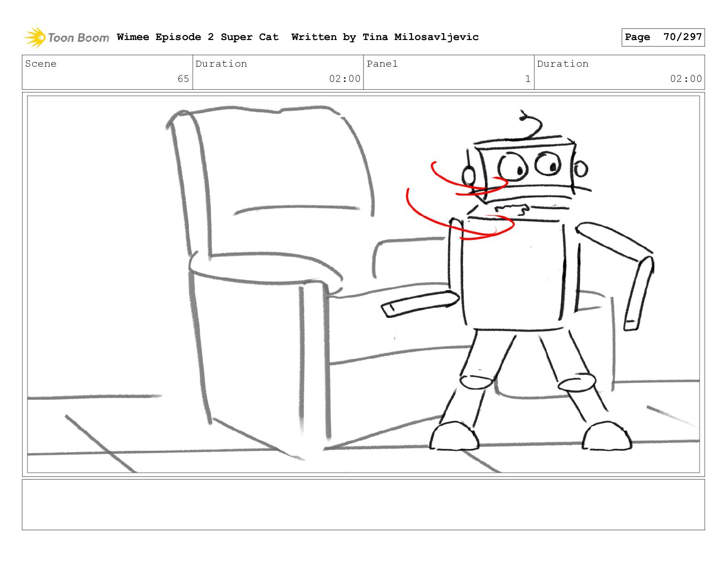Click the title text 'Wimee Episode 2 Super Cat'
The image size is (728, 563).
[198, 37]
